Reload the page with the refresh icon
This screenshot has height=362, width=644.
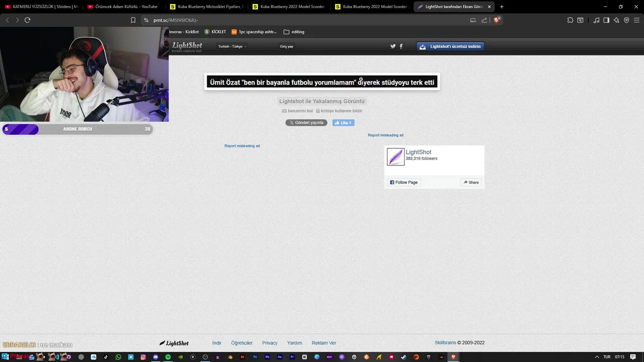[x=27, y=20]
